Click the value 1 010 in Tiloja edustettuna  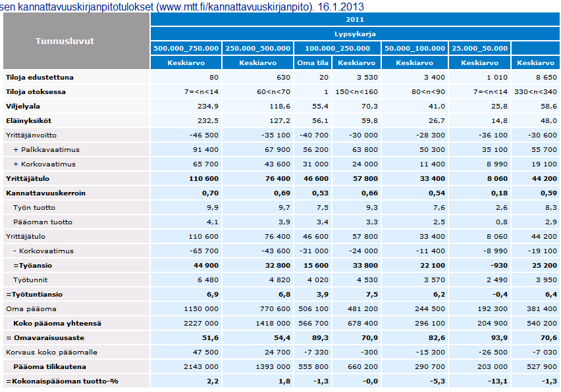click(496, 77)
